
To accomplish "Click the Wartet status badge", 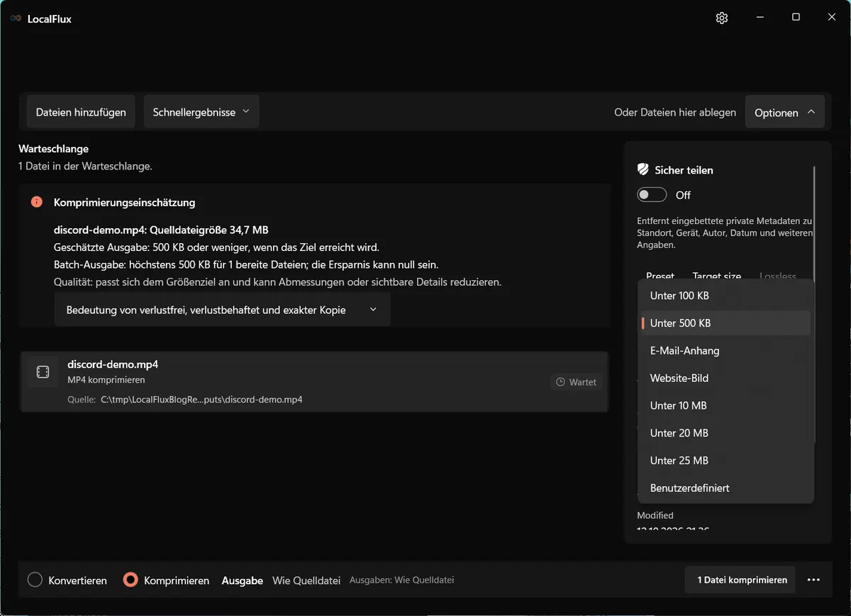I will pos(576,382).
